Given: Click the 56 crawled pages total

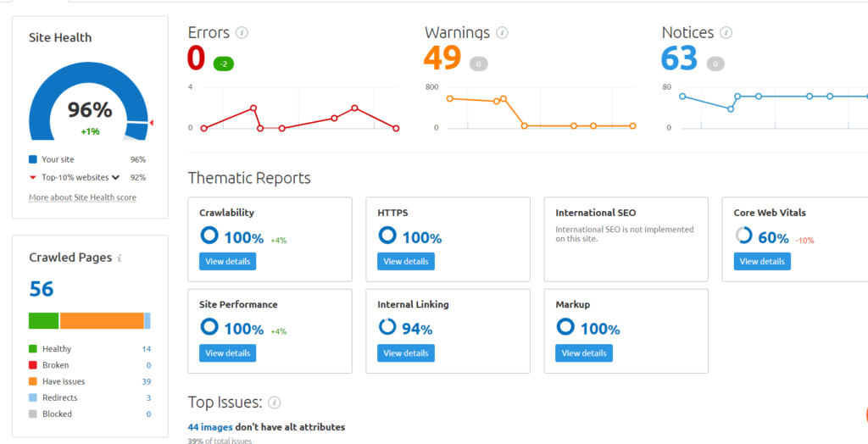Looking at the screenshot, I should pyautogui.click(x=42, y=289).
